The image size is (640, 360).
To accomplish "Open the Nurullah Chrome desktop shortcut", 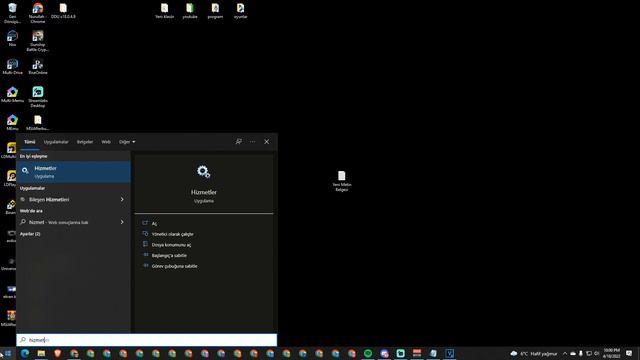I will point(38,13).
